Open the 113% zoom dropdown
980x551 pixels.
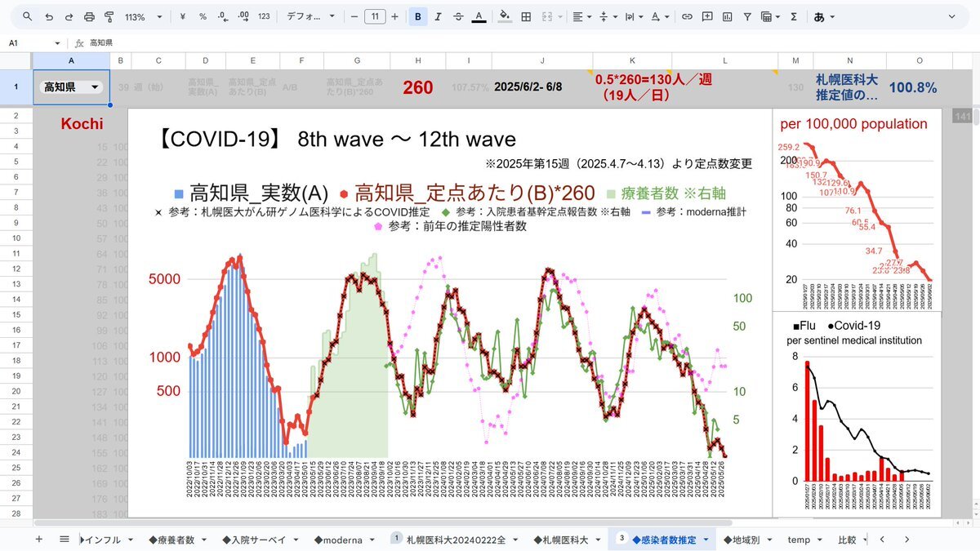point(143,16)
